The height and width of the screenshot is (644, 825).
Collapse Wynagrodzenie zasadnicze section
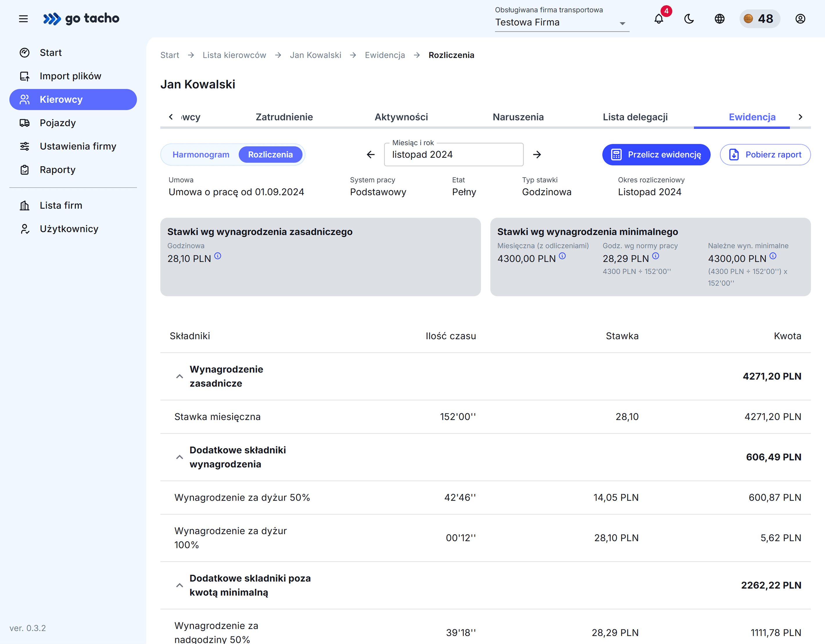tap(180, 376)
